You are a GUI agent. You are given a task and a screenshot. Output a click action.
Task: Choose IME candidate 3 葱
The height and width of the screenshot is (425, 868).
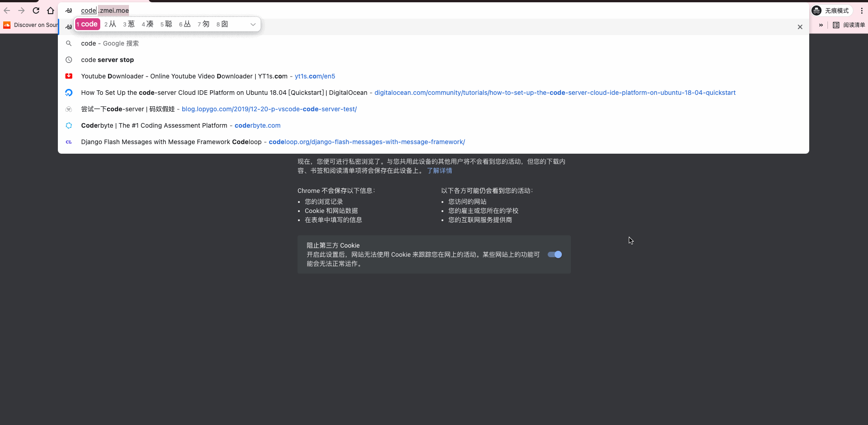129,24
